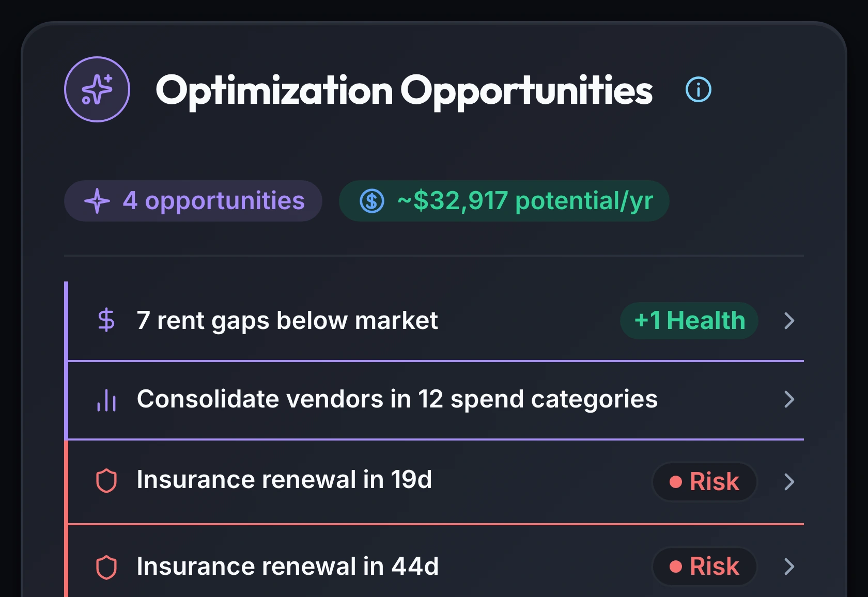Expand Insurance renewal in 44d chevron
Image resolution: width=868 pixels, height=597 pixels.
pyautogui.click(x=789, y=567)
